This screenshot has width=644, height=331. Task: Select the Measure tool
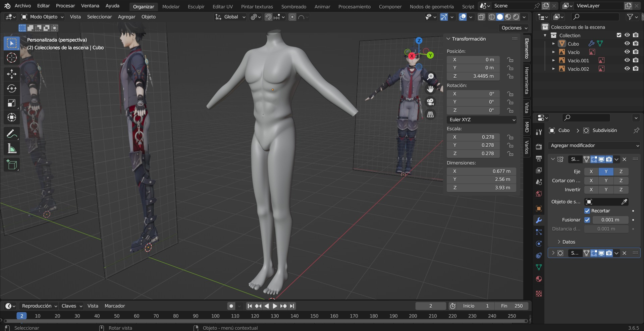coord(12,148)
